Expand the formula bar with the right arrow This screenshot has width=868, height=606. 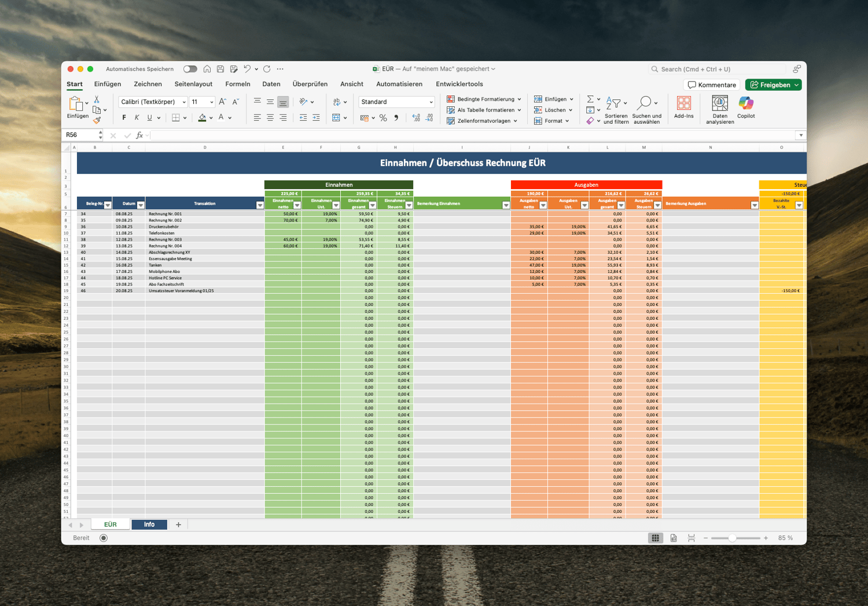pos(801,135)
